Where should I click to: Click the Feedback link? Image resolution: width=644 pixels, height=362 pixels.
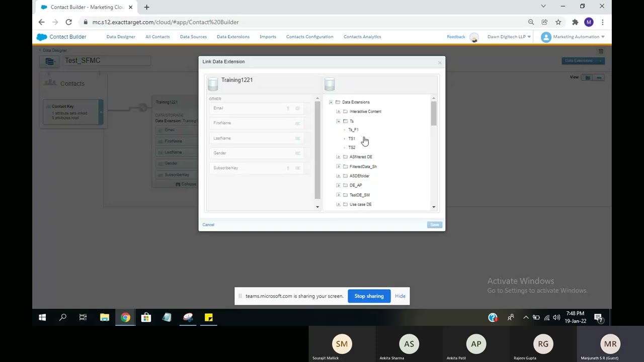456,37
